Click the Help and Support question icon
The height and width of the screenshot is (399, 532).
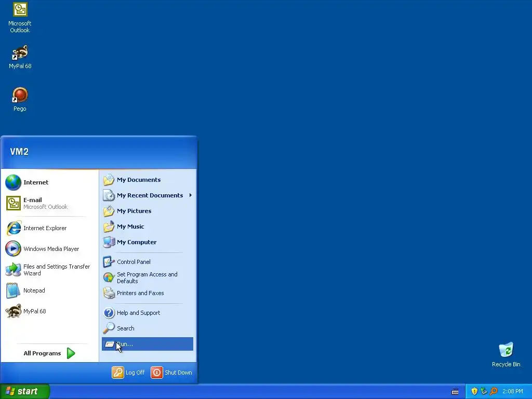tap(109, 313)
